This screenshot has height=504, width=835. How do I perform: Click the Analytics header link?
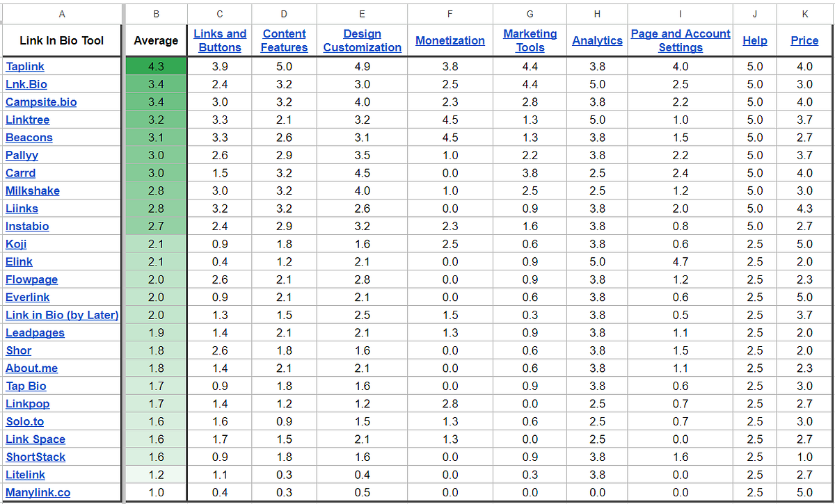pyautogui.click(x=597, y=40)
